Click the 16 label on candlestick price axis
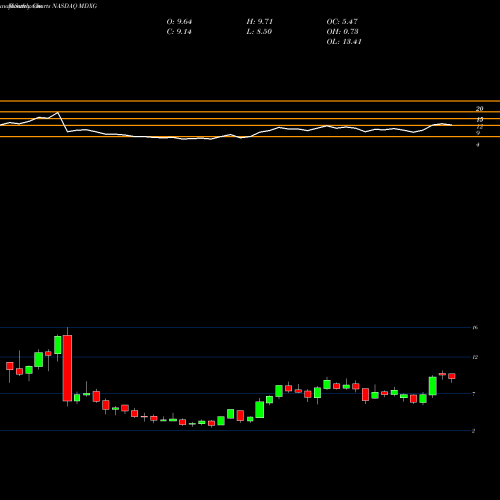 pos(475,328)
